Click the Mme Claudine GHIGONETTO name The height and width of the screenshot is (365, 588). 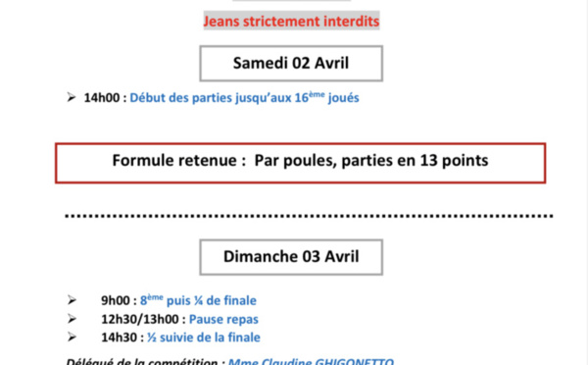[311, 362]
